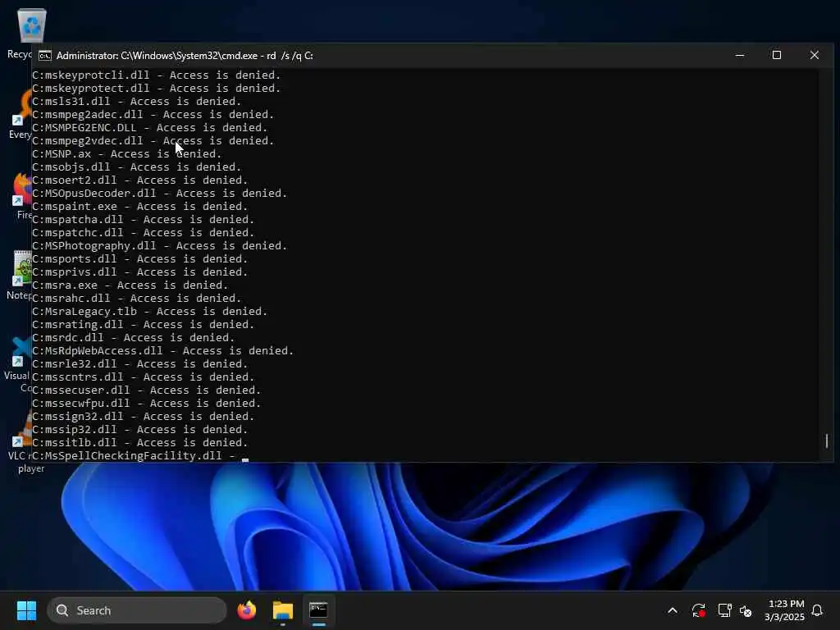Screen dimensions: 840x630
Task: Click the line 'C:mspaint.exe - Access is denied.'
Action: (x=139, y=206)
